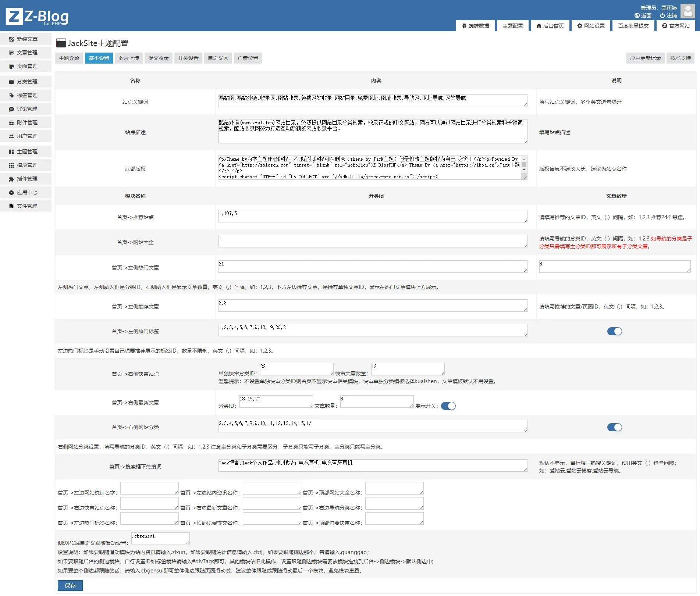Open the 应用更新记录 button
This screenshot has height=596, width=700.
[645, 58]
